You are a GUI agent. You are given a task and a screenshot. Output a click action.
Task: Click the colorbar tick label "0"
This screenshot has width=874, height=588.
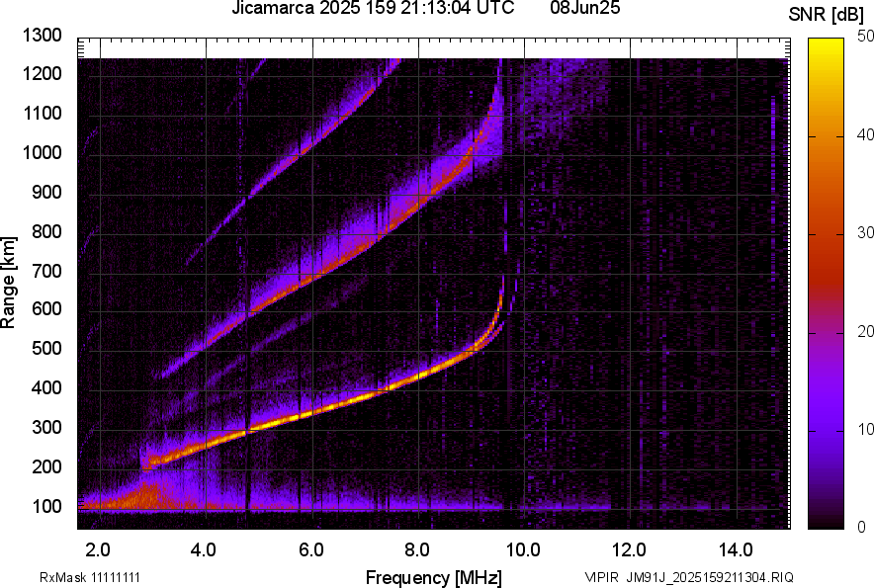coord(862,527)
